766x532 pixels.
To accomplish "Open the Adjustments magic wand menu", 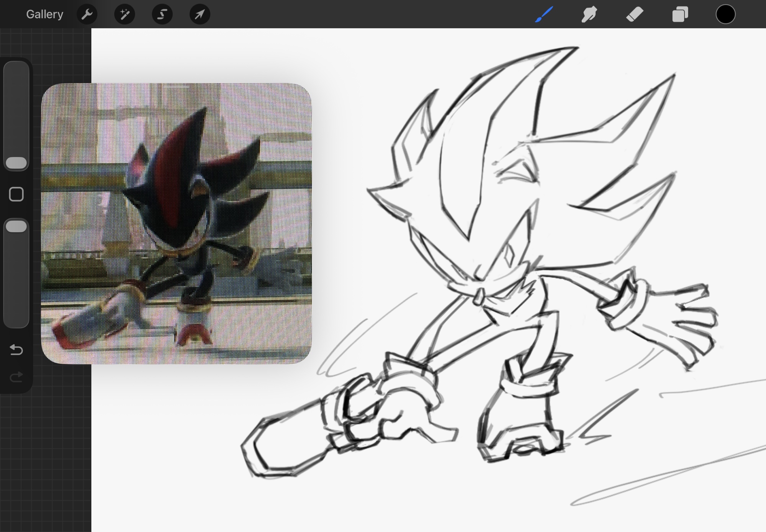I will [x=124, y=15].
